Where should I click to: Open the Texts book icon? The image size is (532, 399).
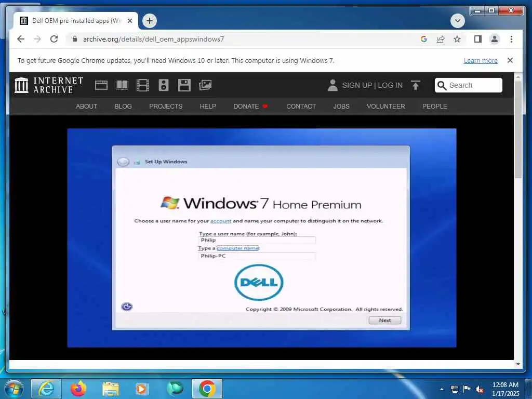pyautogui.click(x=122, y=85)
